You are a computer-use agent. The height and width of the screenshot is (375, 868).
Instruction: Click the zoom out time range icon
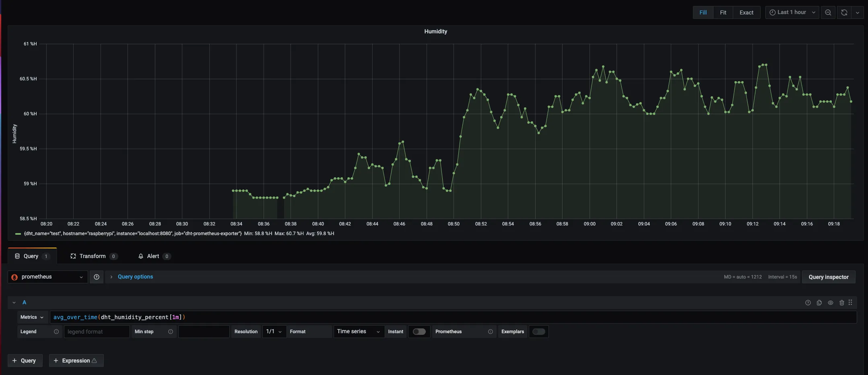click(x=828, y=12)
